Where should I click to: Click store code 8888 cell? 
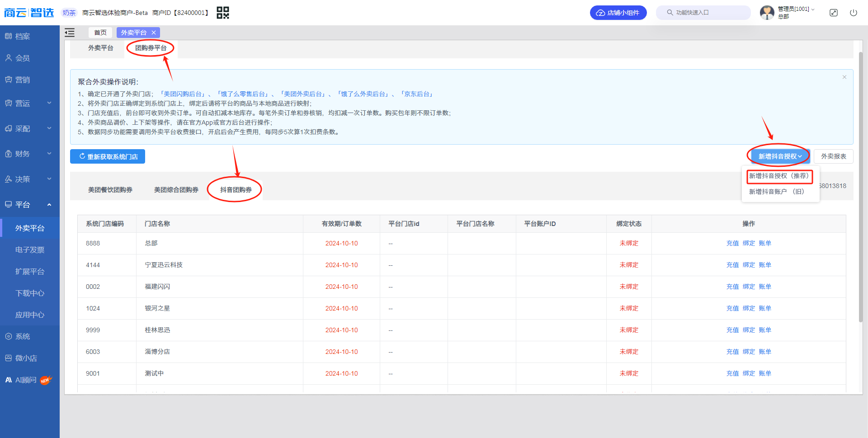click(93, 243)
